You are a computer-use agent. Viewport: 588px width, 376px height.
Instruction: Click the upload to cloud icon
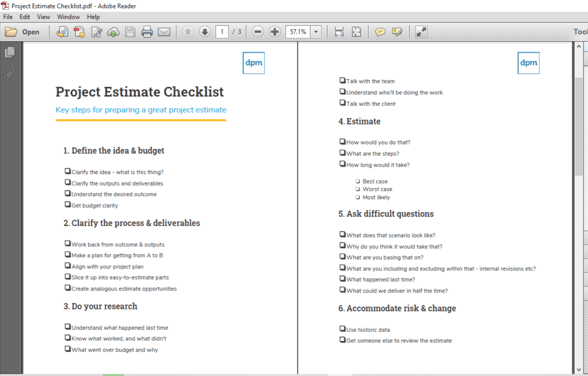[x=113, y=32]
